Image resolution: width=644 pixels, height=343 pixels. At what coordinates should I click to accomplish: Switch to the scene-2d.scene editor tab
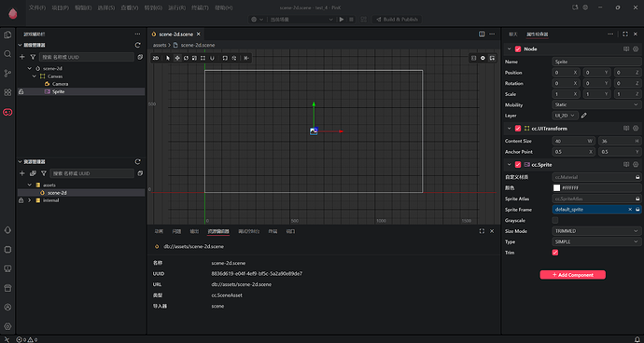[x=175, y=34]
